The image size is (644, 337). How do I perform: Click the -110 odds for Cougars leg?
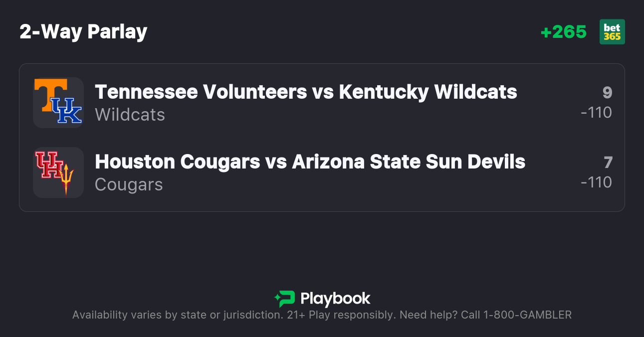pos(596,182)
